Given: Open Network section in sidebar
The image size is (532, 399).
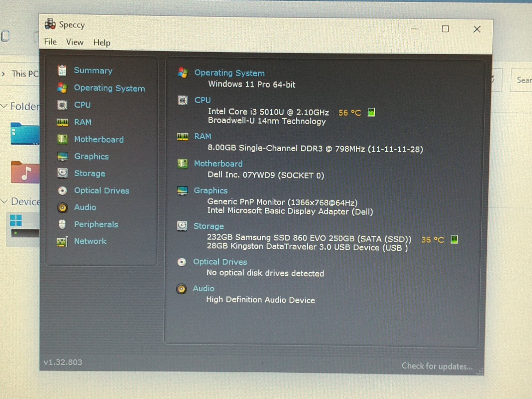Looking at the screenshot, I should click(90, 241).
